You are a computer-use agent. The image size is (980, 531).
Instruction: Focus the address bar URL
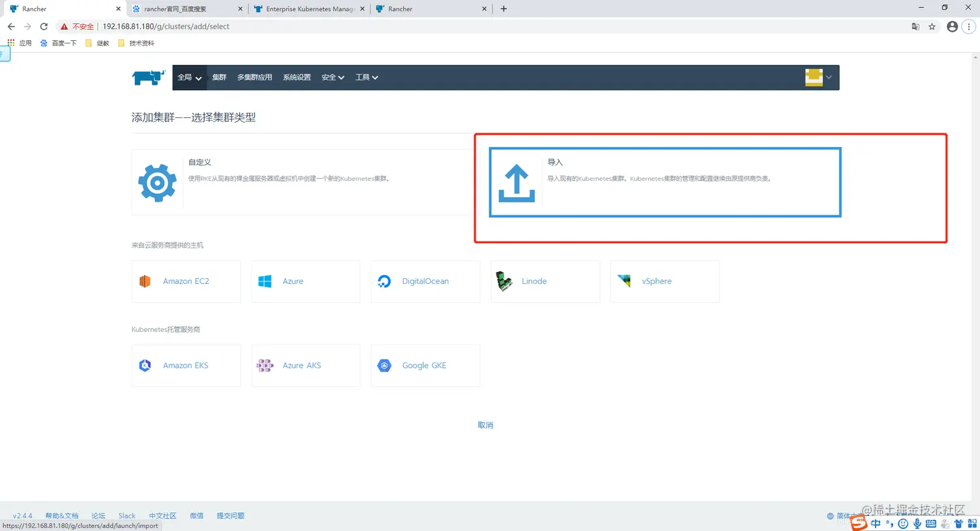[x=166, y=27]
